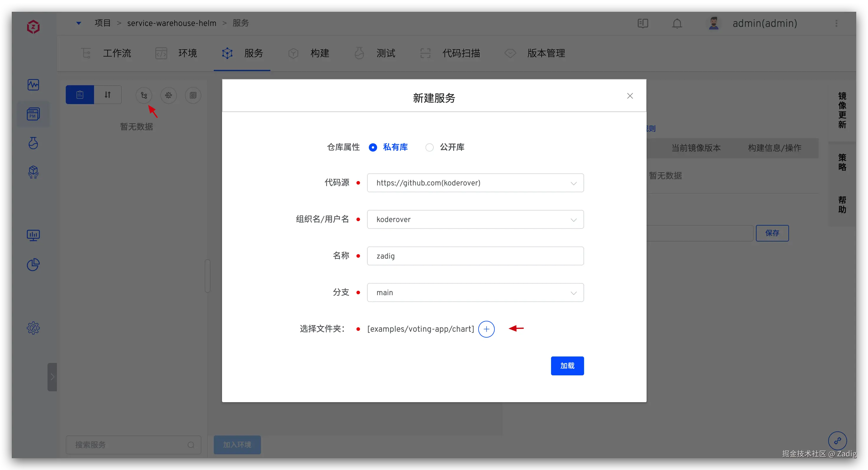Open the test flask sidebar icon
The height and width of the screenshot is (470, 868).
[x=33, y=143]
